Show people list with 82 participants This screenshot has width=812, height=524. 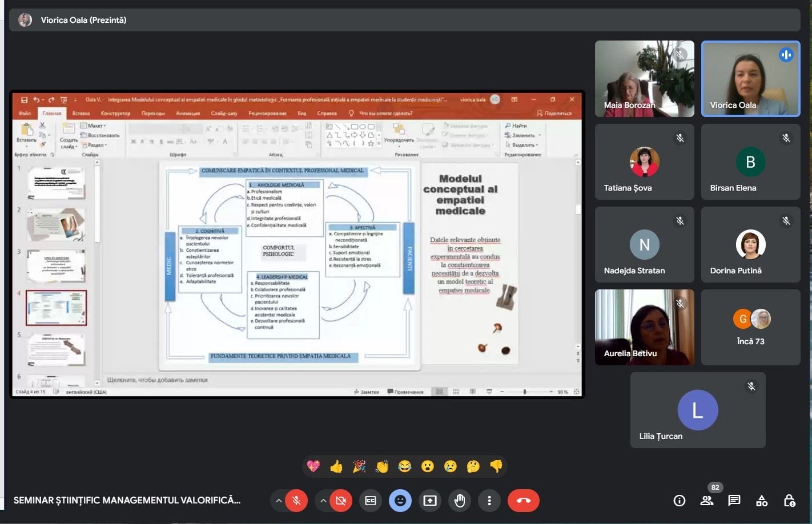click(x=707, y=501)
